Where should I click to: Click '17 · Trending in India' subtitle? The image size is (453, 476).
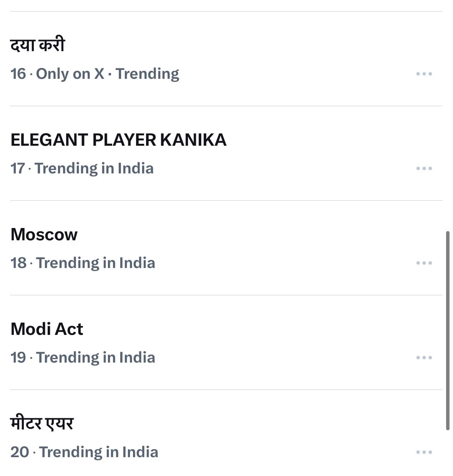[x=82, y=168]
